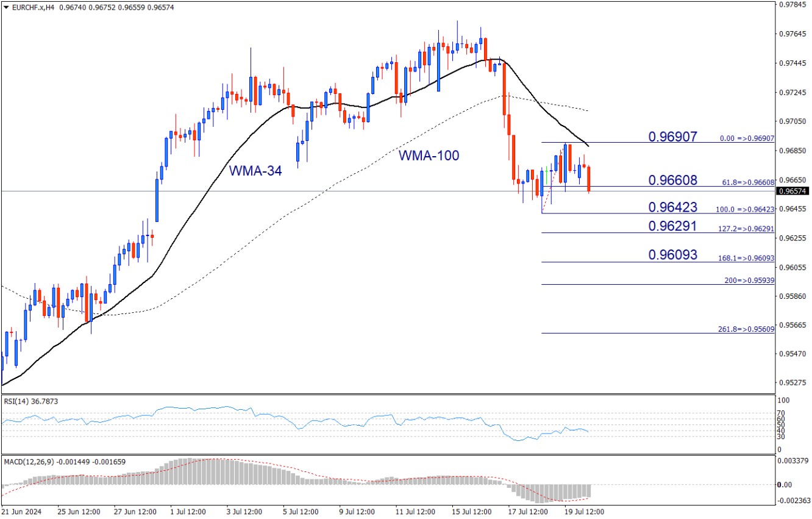
Task: Click the 0.96650 price axis label
Action: click(794, 180)
